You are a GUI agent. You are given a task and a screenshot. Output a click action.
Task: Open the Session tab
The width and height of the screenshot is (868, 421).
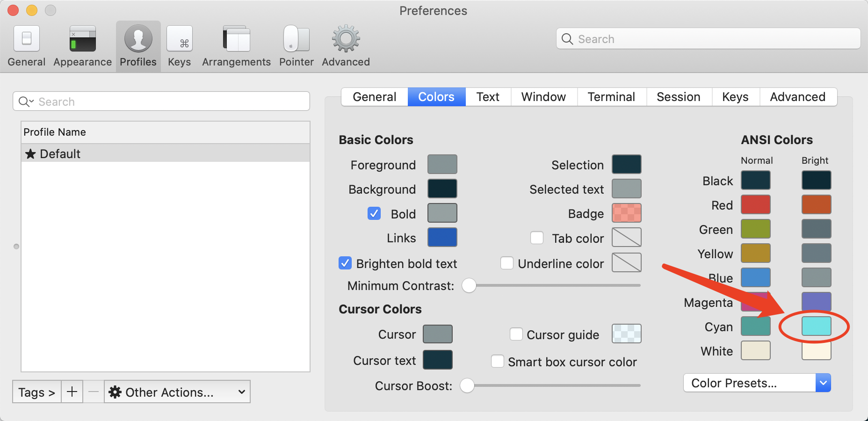pos(679,97)
